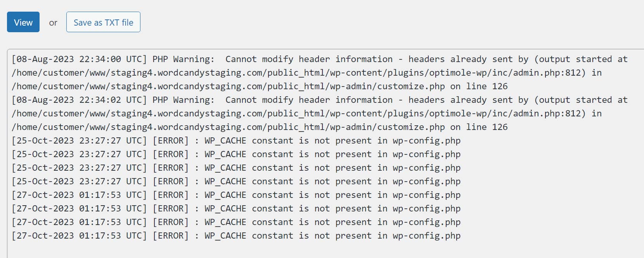Click 'PHP Warning:' in the 22:34:02 entry
Image resolution: width=644 pixels, height=258 pixels.
(183, 100)
